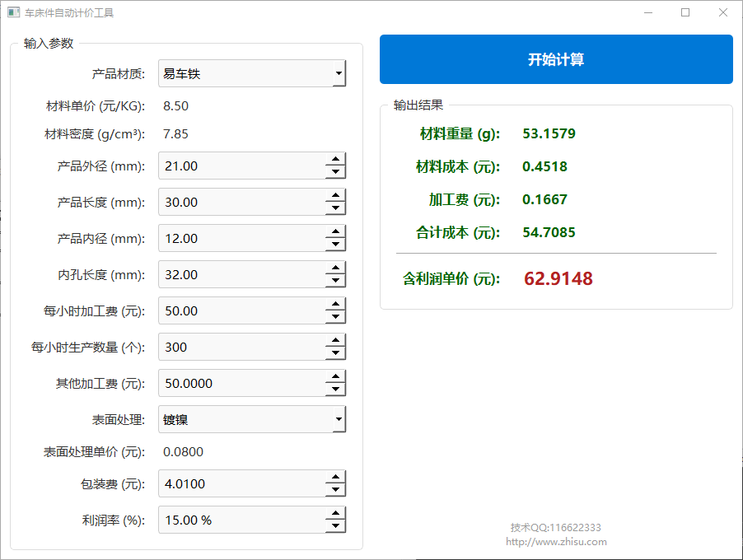Increase 每小时生产数量 with up arrow
Screen dimensions: 743x560
click(334, 341)
